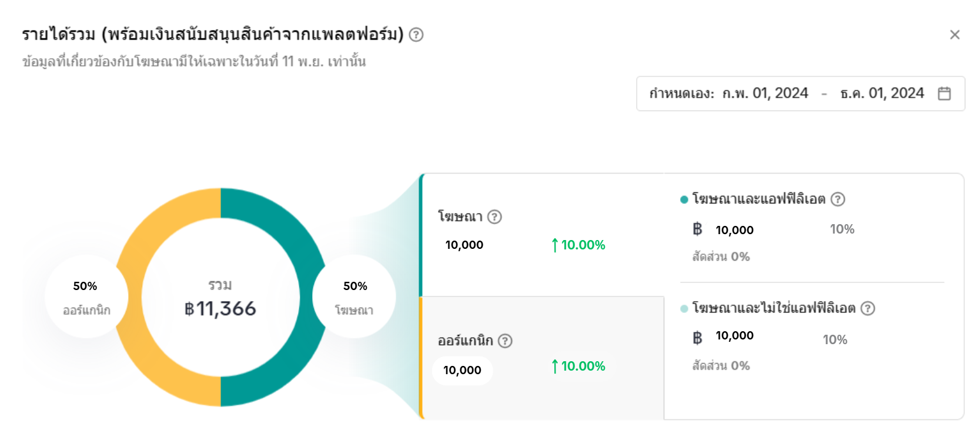Click the ออร์แกนิก 10,000 value pill
This screenshot has width=980, height=443.
click(x=462, y=371)
